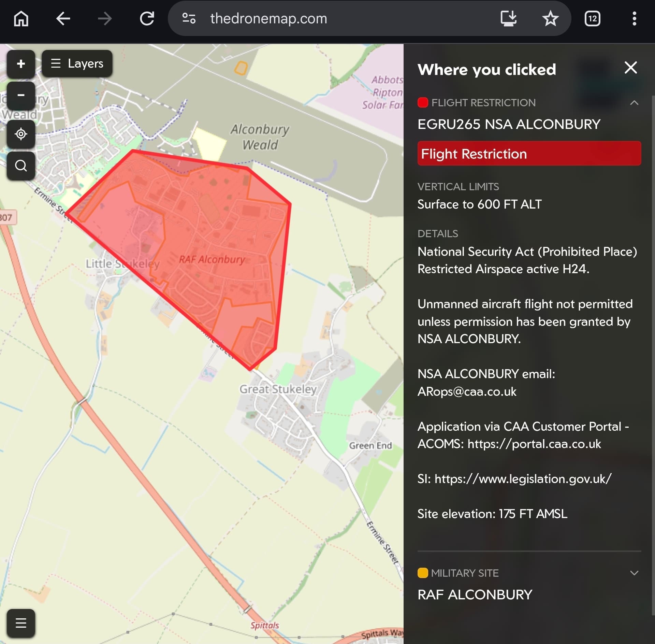Go back to previous page

pos(63,18)
